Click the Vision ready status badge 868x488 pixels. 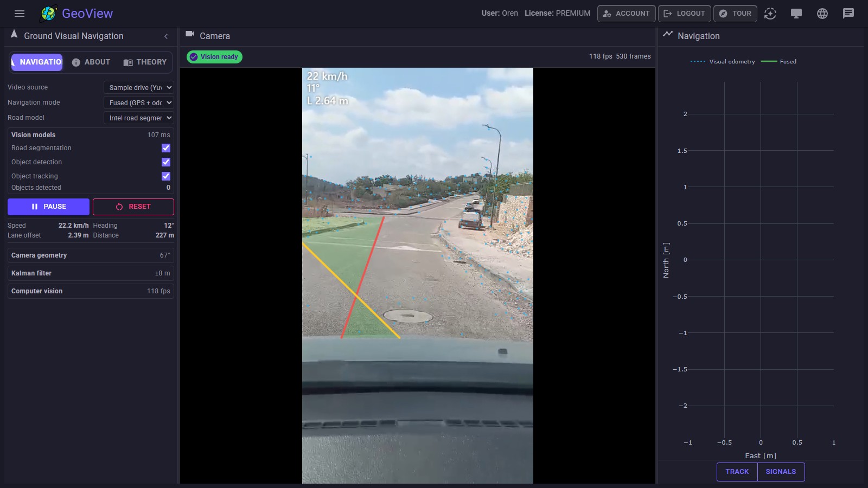214,57
